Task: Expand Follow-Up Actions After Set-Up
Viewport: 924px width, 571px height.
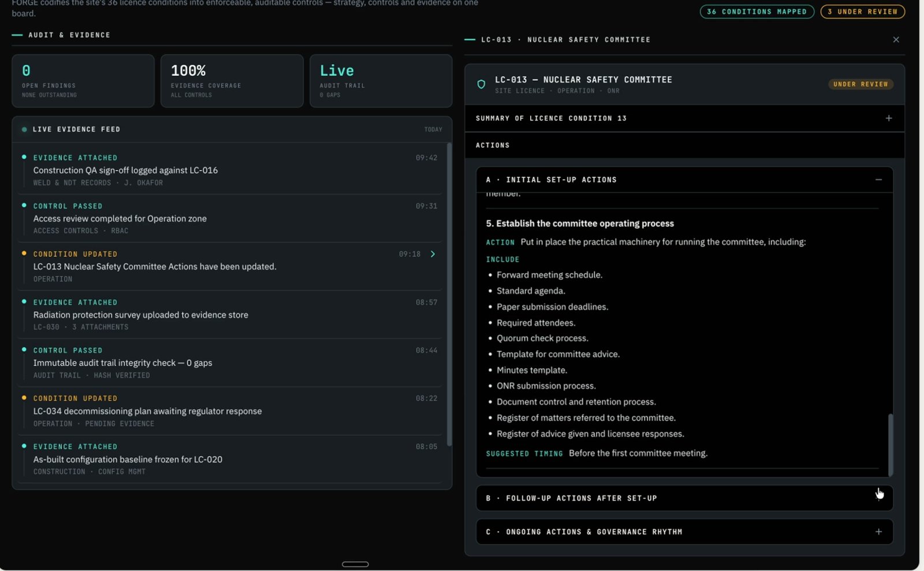Action: pyautogui.click(x=684, y=498)
